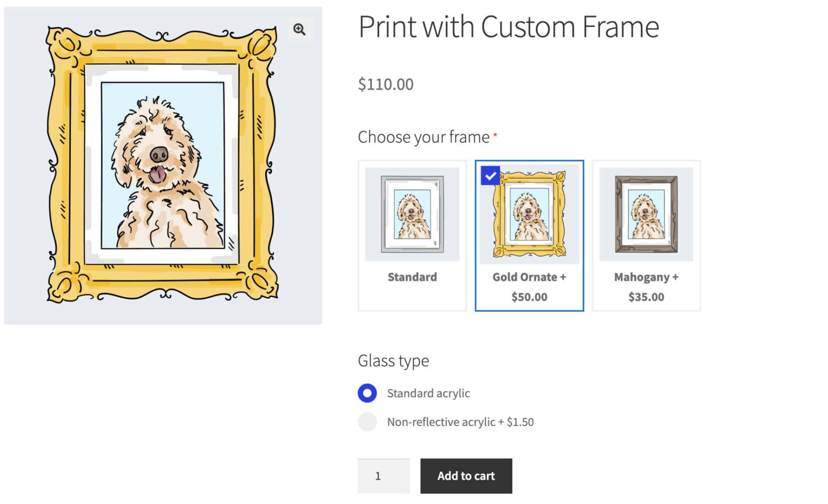This screenshot has width=828, height=504.
Task: Select the Gold Ornate frame thumbnail image
Action: [529, 214]
